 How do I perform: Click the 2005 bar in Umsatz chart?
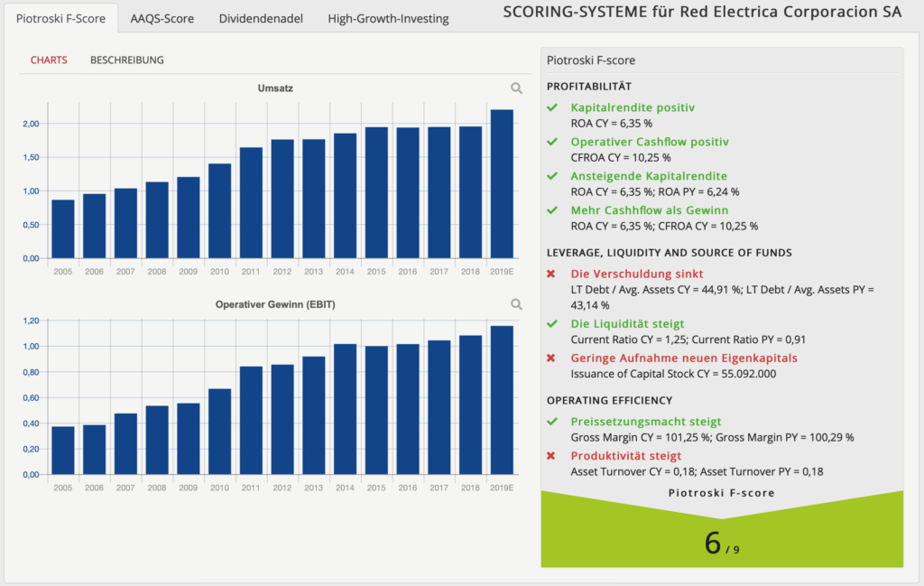pos(63,229)
